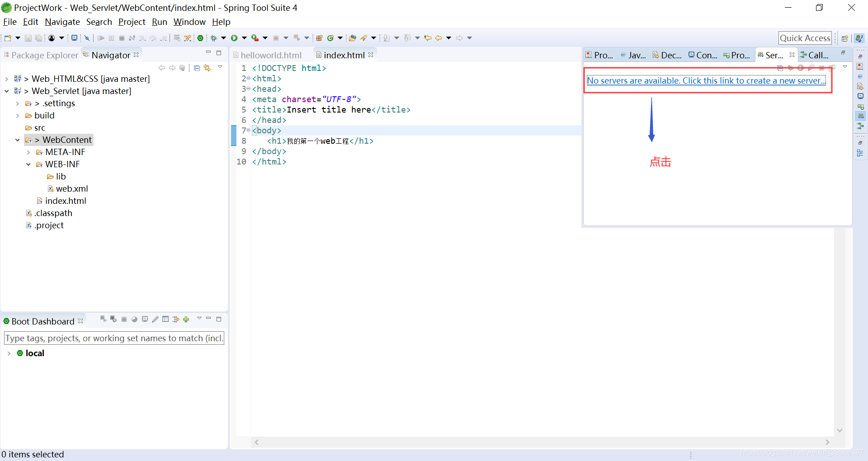Screen dimensions: 868x461
Task: Open Navigator view menu triangle
Action: pos(220,67)
